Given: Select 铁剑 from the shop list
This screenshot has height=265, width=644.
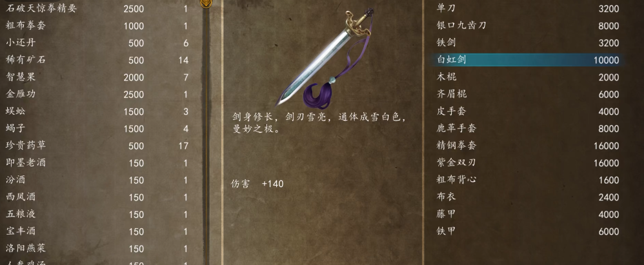Looking at the screenshot, I should click(528, 43).
